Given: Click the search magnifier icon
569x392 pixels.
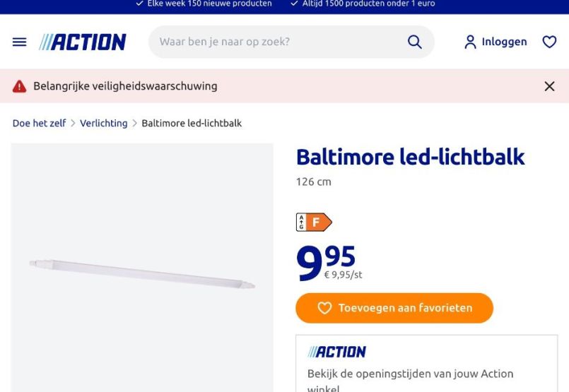Looking at the screenshot, I should (415, 42).
